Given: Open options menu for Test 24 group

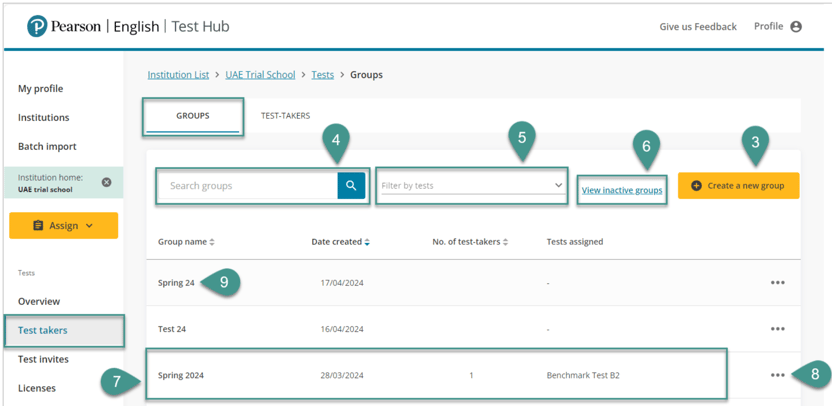Looking at the screenshot, I should point(777,329).
